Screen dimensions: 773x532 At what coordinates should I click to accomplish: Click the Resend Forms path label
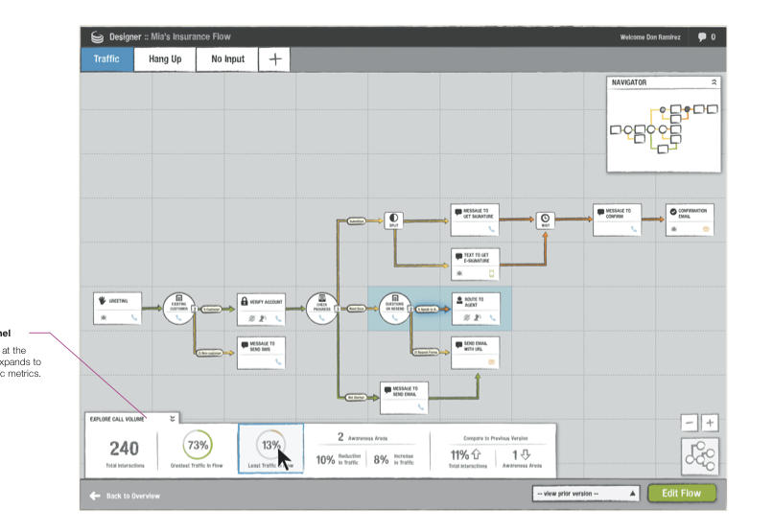pos(425,352)
